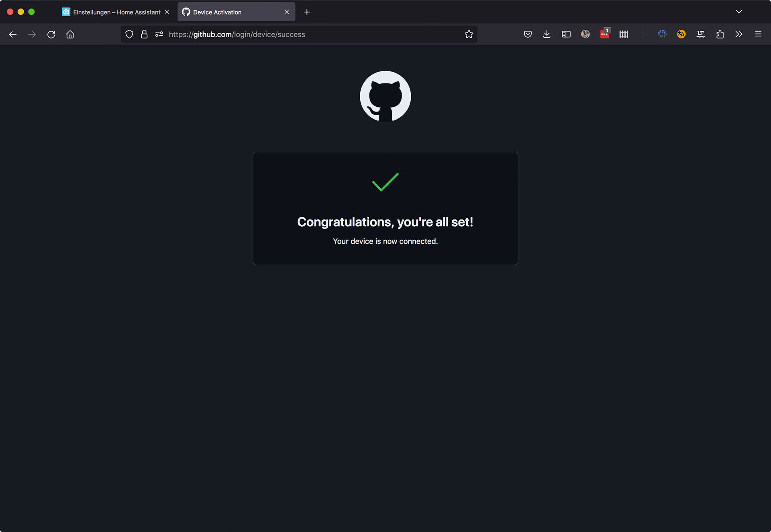
Task: Open the downloads panel
Action: point(547,35)
